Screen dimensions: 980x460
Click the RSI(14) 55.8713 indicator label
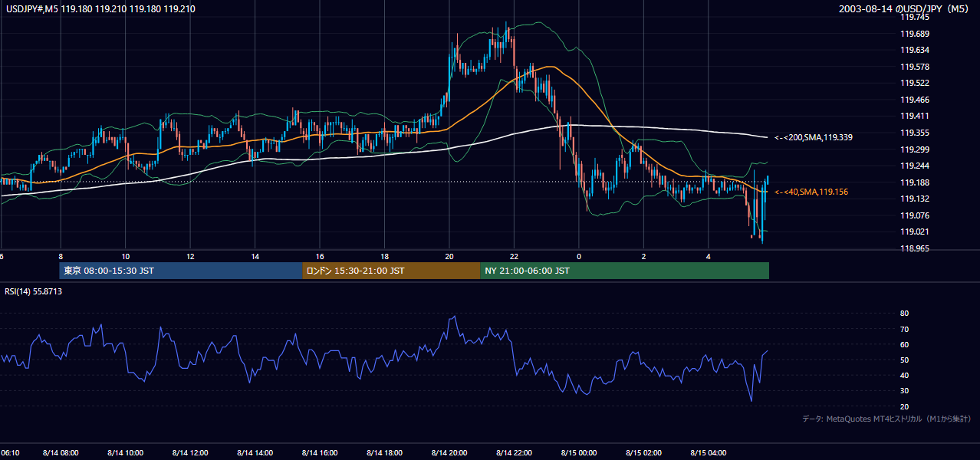pos(34,291)
